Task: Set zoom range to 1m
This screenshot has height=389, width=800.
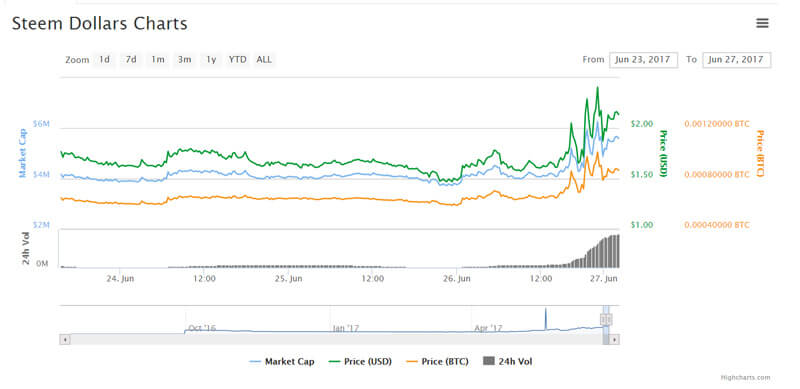Action: [158, 60]
